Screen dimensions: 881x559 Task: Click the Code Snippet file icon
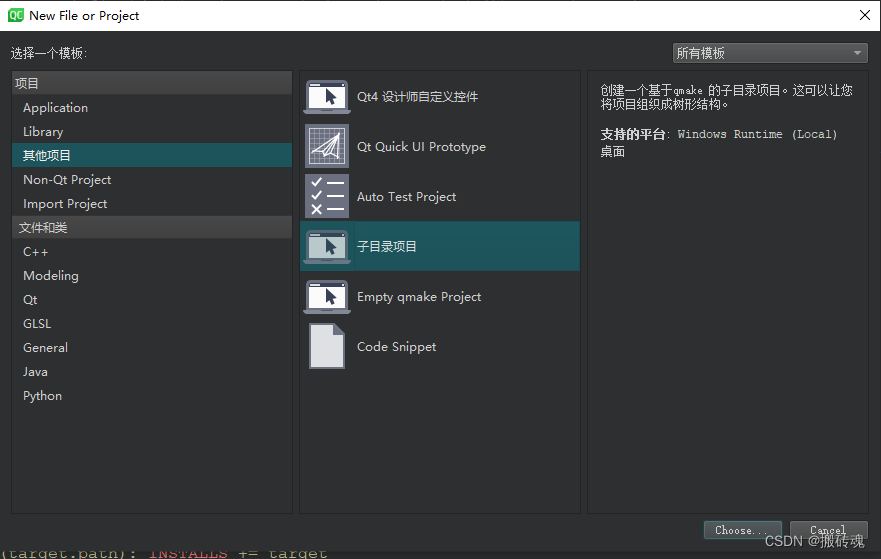coord(327,346)
